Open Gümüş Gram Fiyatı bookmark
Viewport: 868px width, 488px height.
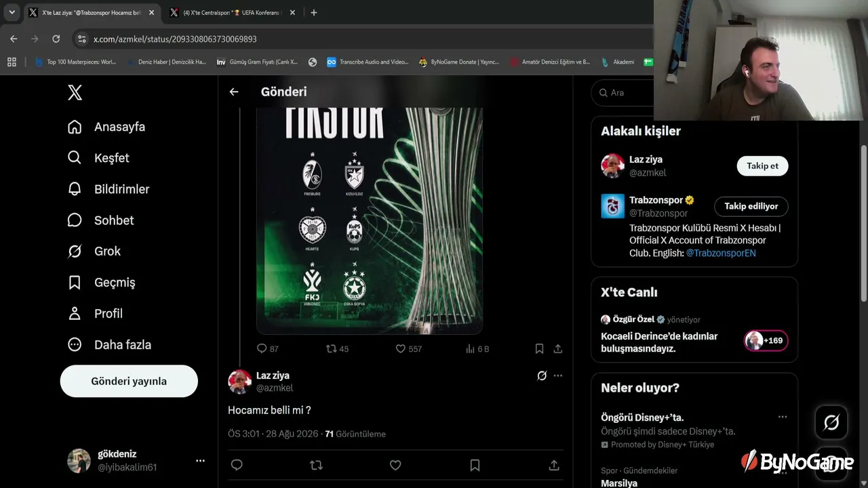pos(257,62)
